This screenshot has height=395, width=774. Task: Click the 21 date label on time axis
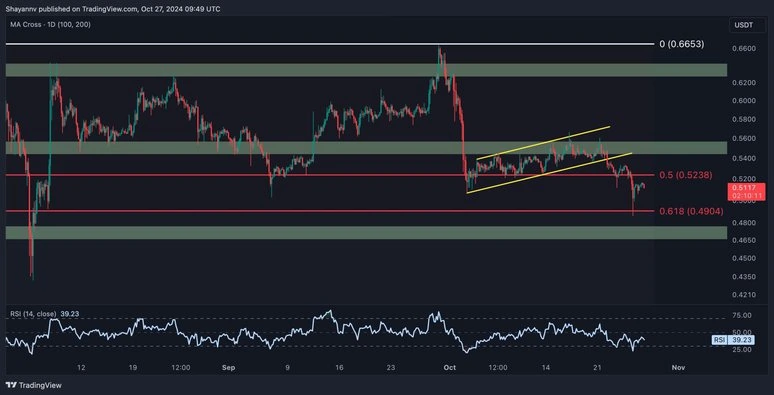[x=597, y=368]
